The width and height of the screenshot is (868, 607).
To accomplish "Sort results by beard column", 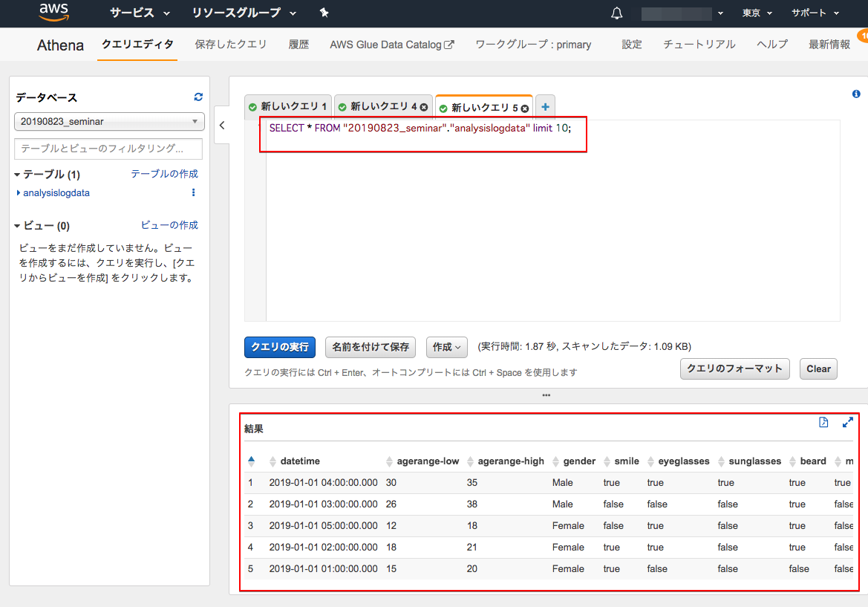I will pyautogui.click(x=792, y=461).
